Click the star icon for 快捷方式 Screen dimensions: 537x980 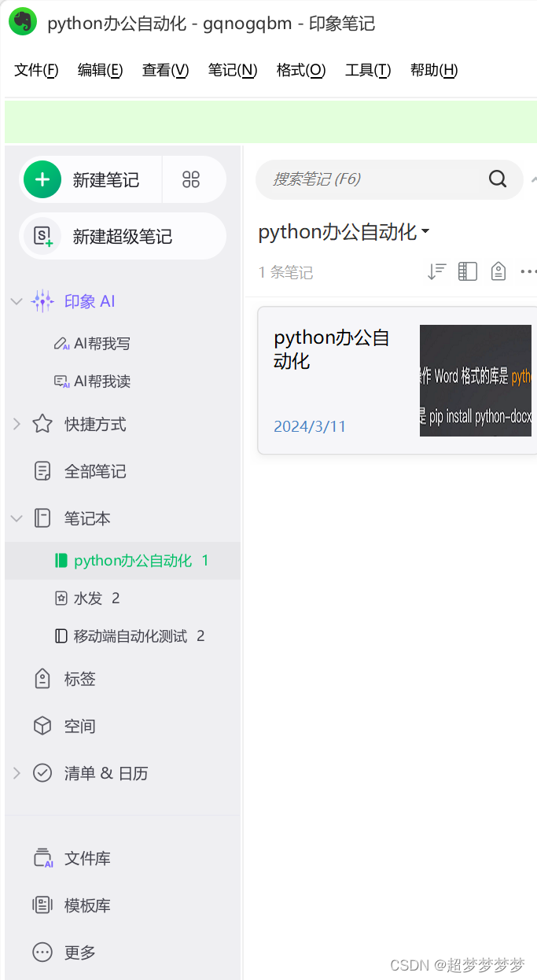click(x=42, y=424)
